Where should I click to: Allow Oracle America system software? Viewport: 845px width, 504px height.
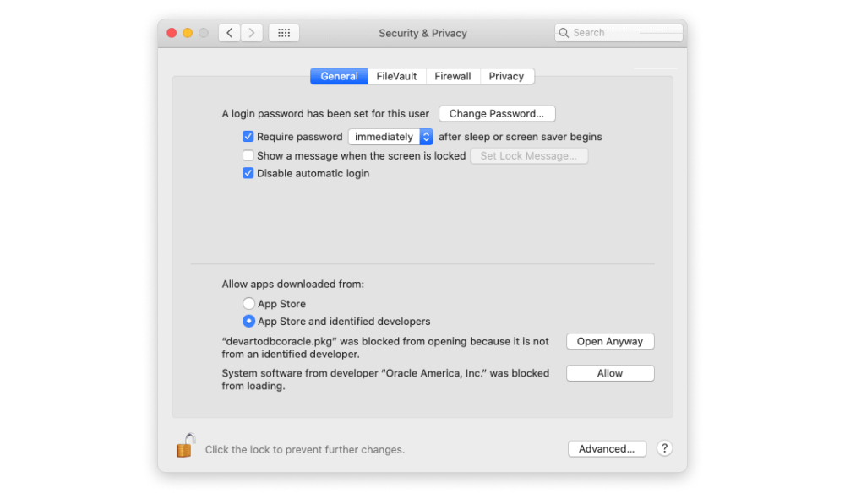pyautogui.click(x=610, y=373)
